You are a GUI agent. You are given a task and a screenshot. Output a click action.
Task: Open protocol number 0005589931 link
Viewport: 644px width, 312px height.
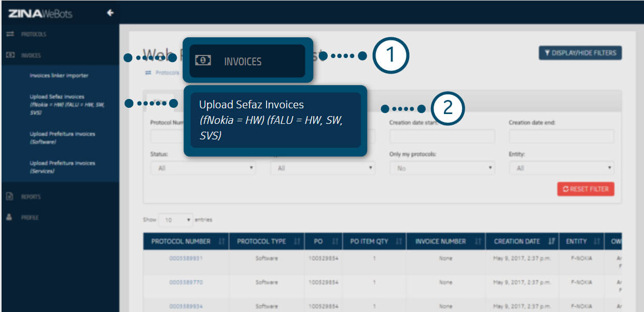(186, 258)
